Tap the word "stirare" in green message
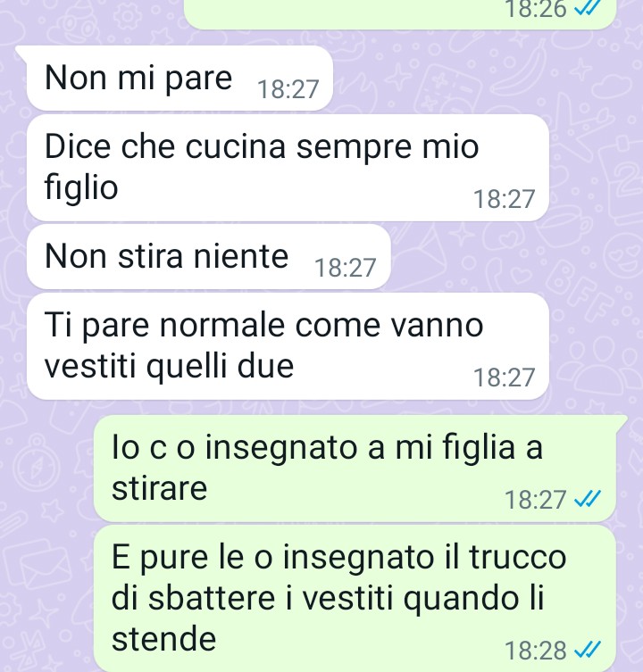 tap(159, 488)
